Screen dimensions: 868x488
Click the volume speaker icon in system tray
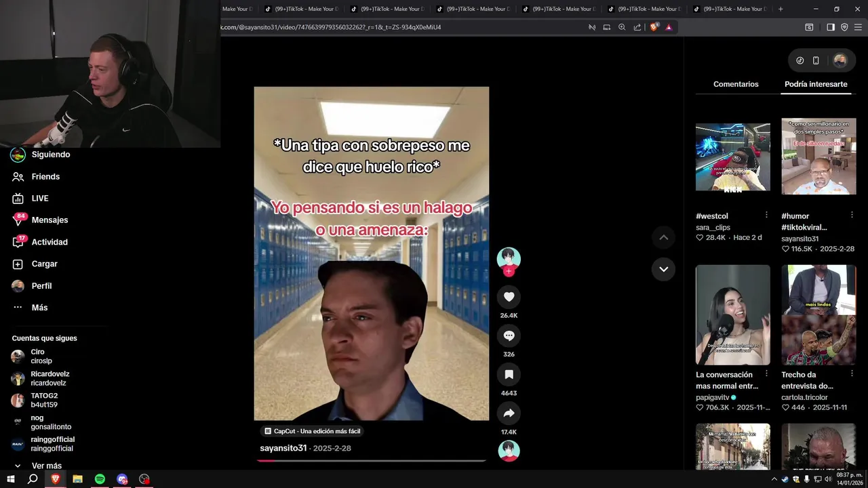pyautogui.click(x=828, y=479)
